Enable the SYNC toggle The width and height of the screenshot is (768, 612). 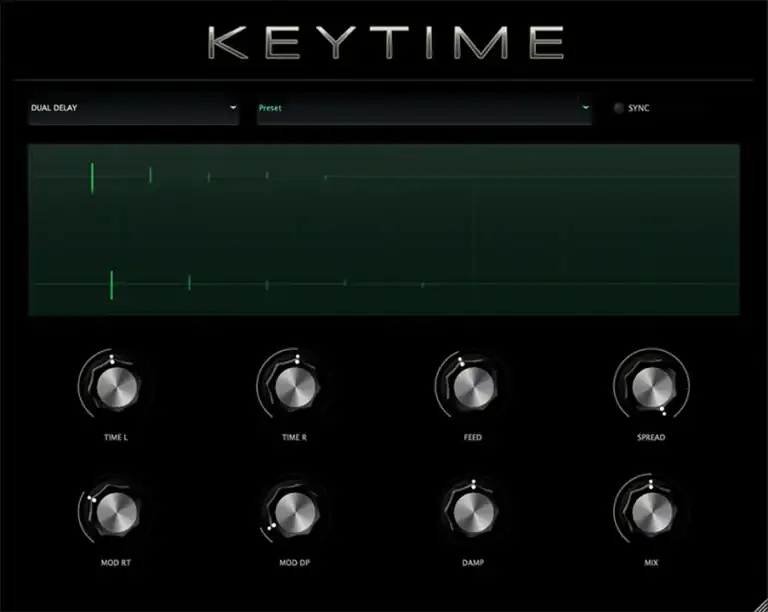click(619, 108)
